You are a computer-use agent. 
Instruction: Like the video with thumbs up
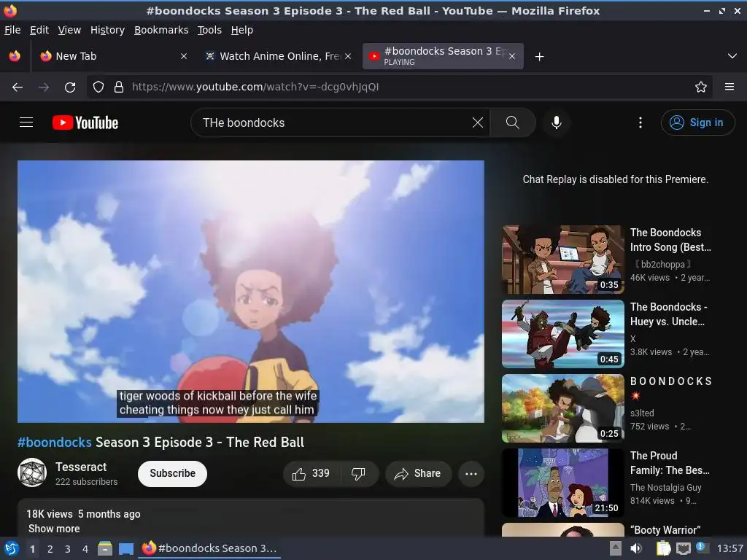click(x=311, y=473)
